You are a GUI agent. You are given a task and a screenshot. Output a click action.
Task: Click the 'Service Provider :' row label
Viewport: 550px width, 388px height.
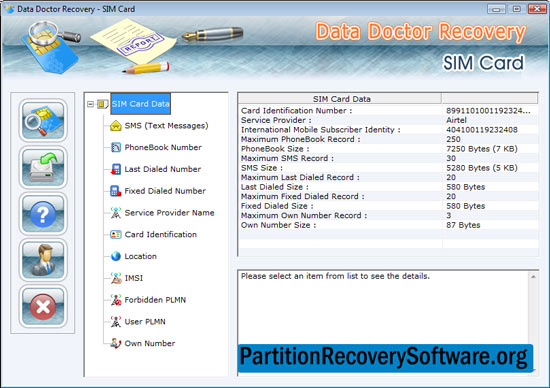(276, 120)
